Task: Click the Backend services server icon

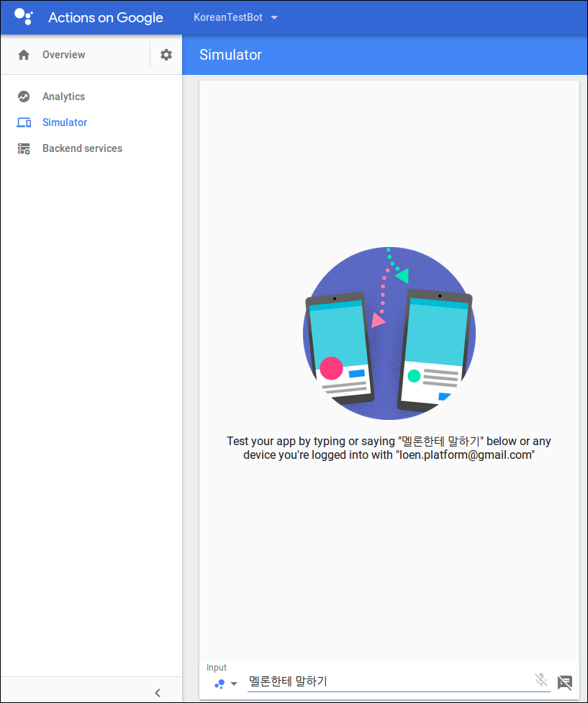Action: click(24, 148)
